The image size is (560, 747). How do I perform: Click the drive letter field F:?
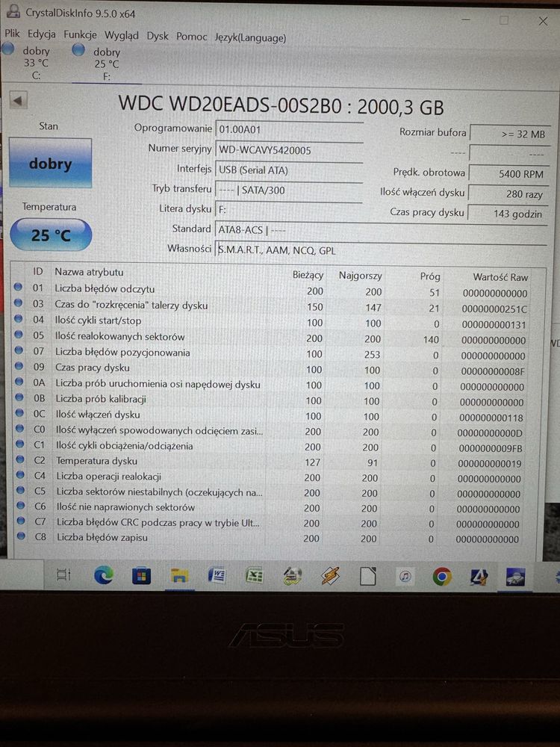(289, 210)
